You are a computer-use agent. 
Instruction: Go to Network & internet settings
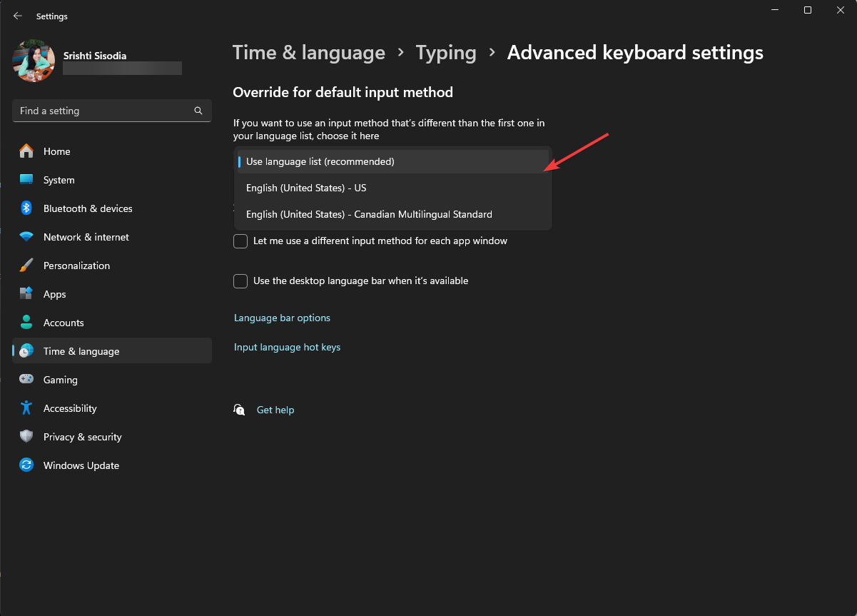[x=86, y=237]
